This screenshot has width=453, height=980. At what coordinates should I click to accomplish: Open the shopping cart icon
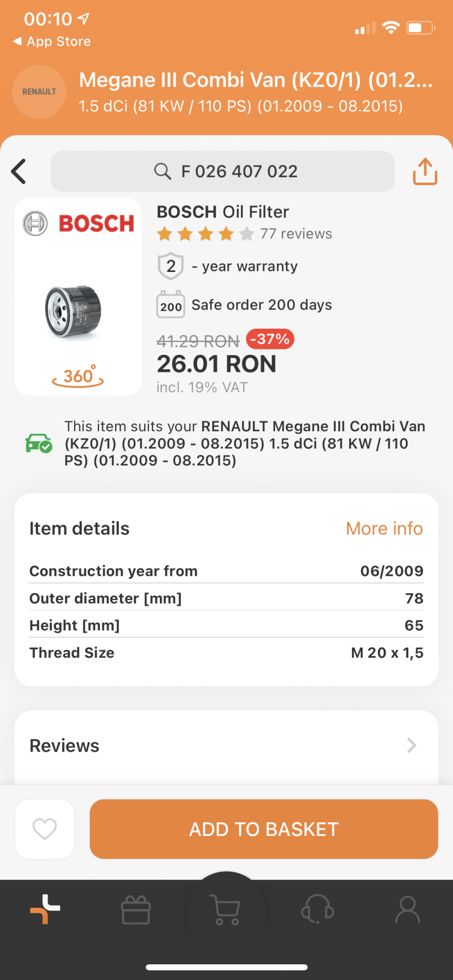(x=226, y=909)
